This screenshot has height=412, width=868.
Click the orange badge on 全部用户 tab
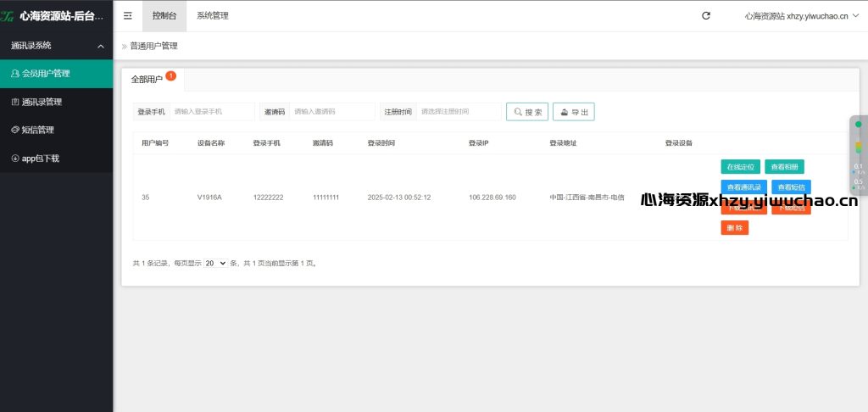pyautogui.click(x=170, y=75)
